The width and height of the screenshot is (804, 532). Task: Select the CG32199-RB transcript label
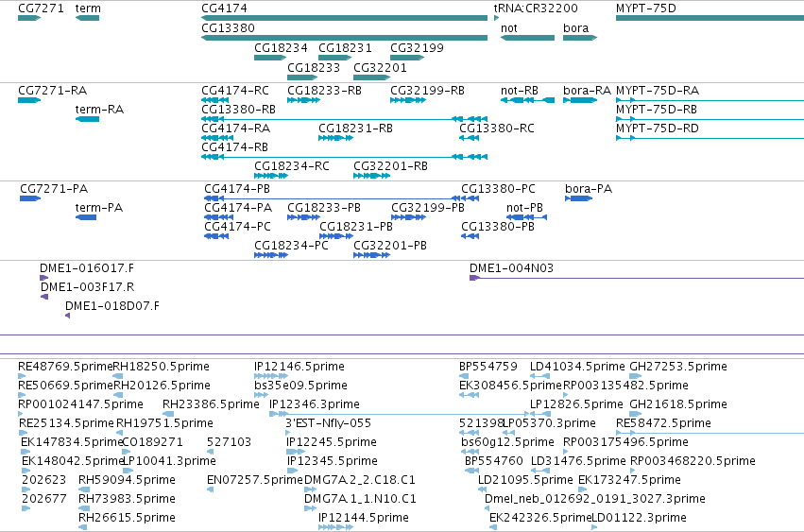click(x=427, y=91)
